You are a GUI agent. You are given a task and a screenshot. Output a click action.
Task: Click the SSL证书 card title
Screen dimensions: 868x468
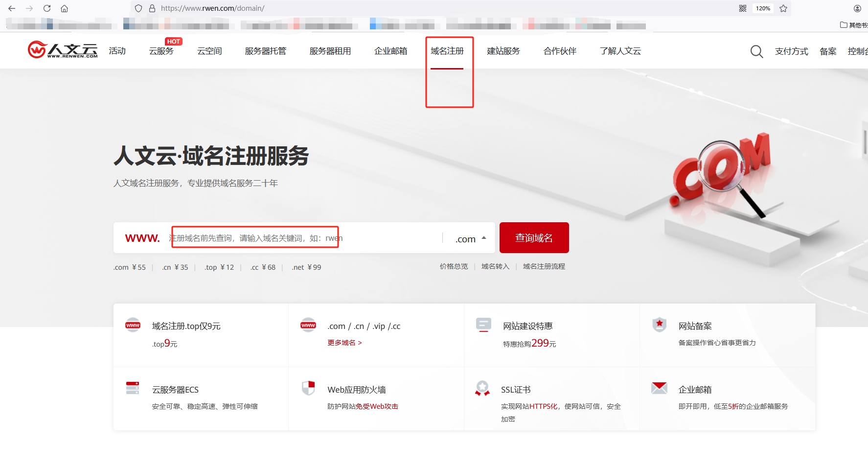(x=516, y=390)
